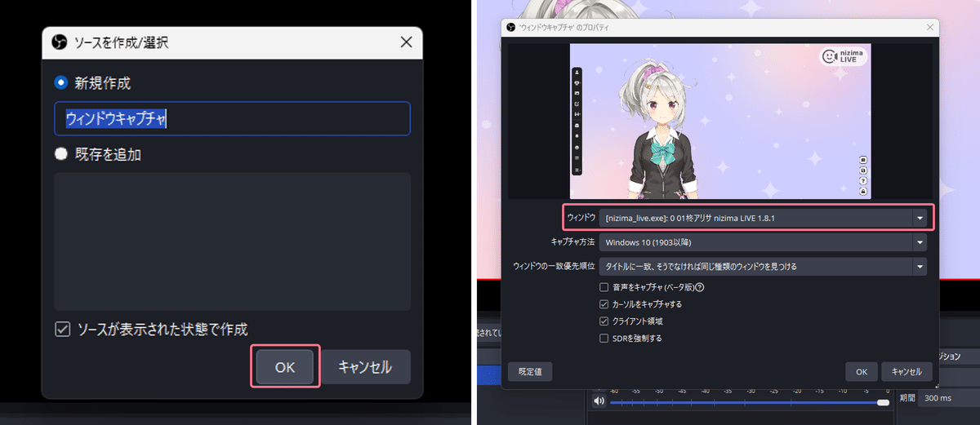Viewport: 980px width, 425px height.
Task: Enable SDRを強制する checkbox
Action: 604,338
